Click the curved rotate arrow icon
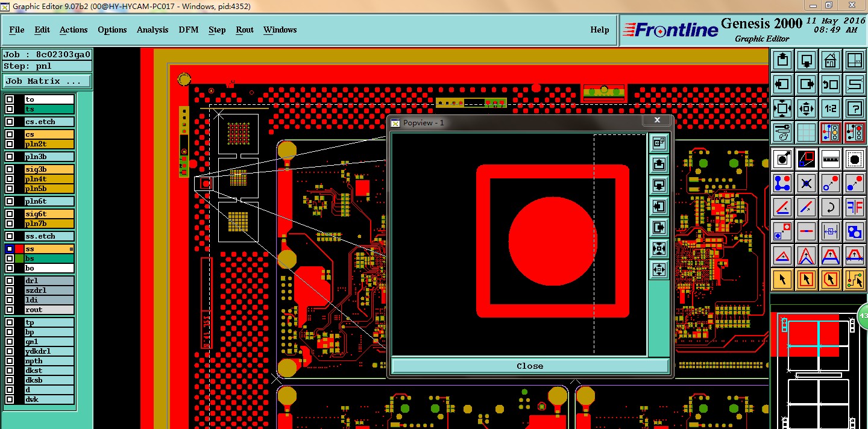This screenshot has height=429, width=868. 831,207
